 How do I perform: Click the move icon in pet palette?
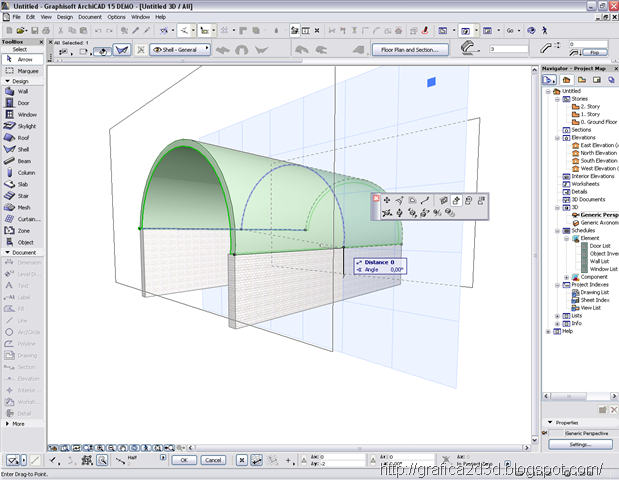pos(387,200)
